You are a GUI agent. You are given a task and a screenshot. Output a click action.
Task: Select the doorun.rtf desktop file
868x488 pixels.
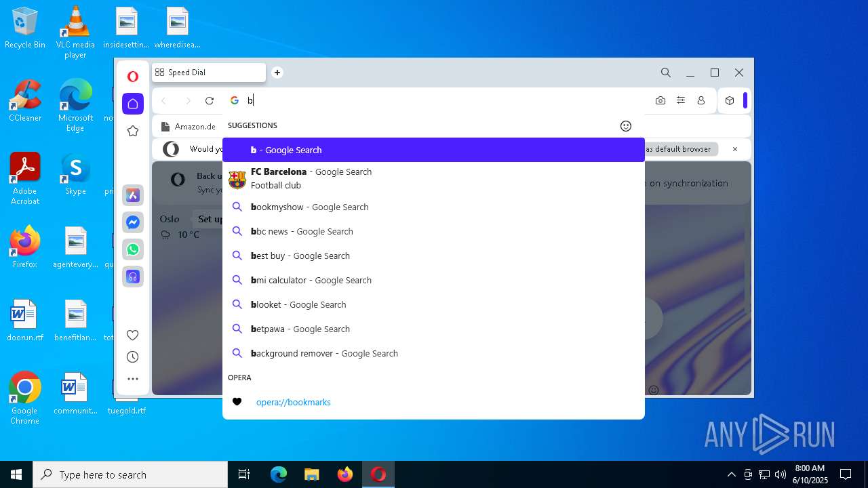(x=25, y=321)
